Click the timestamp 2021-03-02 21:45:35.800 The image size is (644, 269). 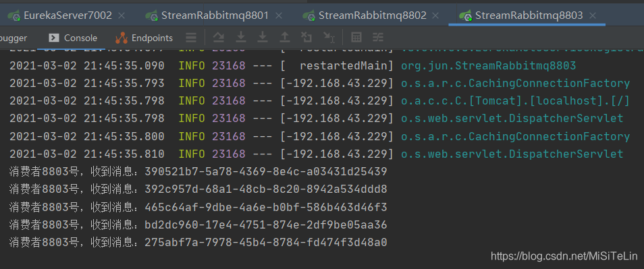87,137
